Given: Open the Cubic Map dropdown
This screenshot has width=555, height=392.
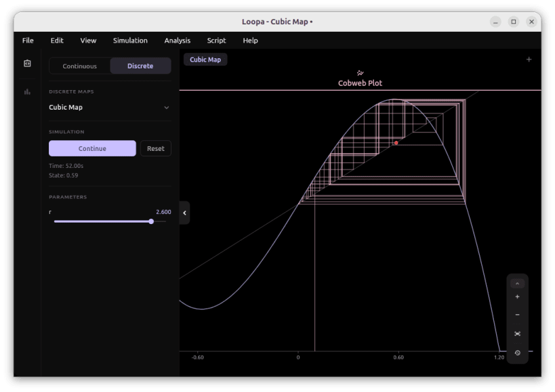Looking at the screenshot, I should 110,107.
